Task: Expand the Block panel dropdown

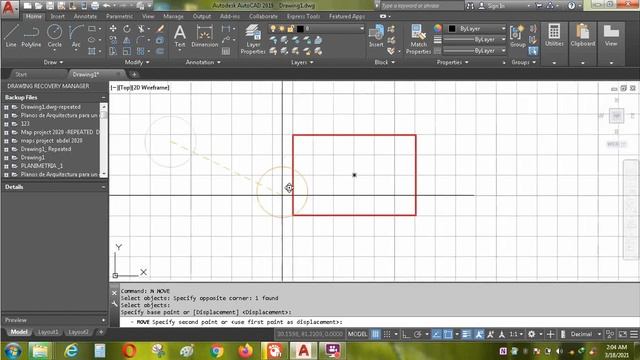Action: (384, 62)
